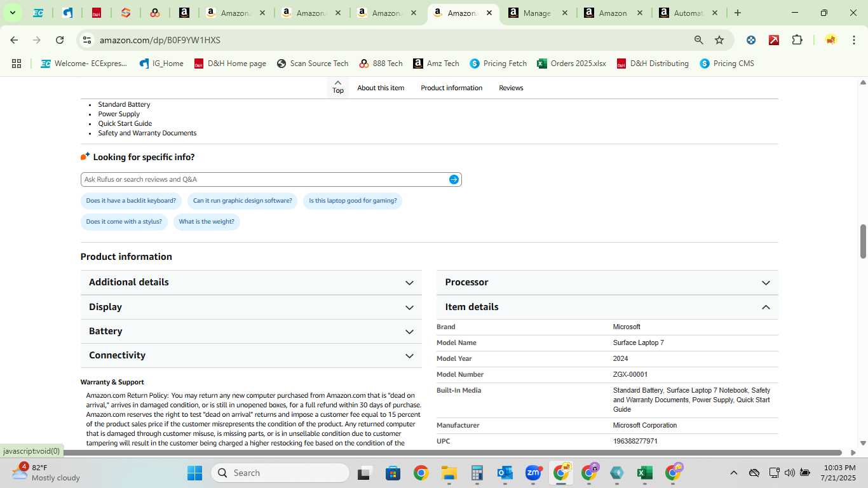Open the Chrome profile avatar

click(x=831, y=40)
